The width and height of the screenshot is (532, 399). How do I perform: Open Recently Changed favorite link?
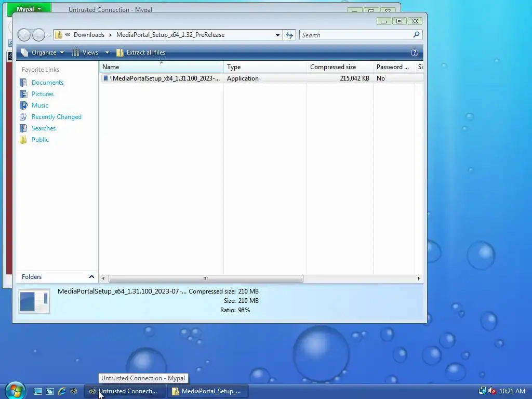pyautogui.click(x=56, y=117)
